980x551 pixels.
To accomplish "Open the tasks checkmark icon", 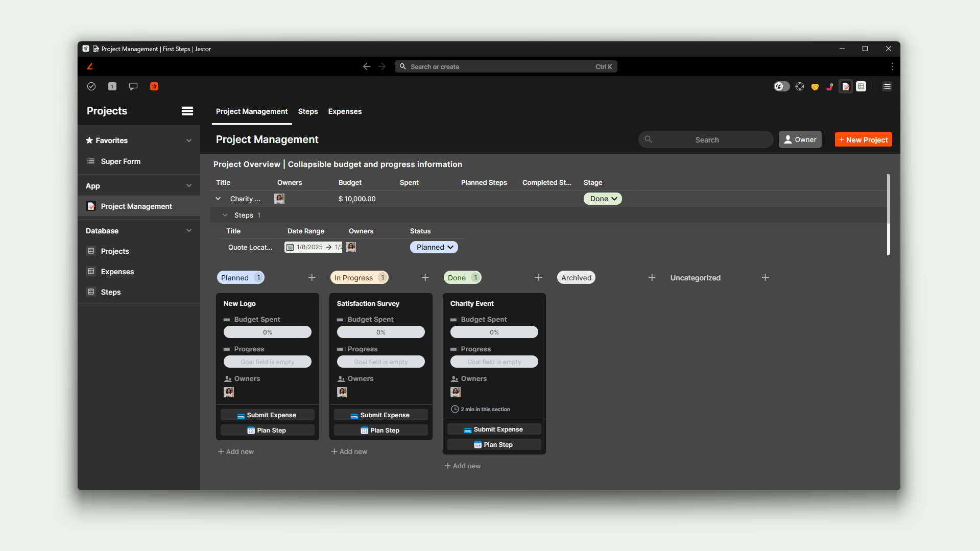I will [91, 86].
